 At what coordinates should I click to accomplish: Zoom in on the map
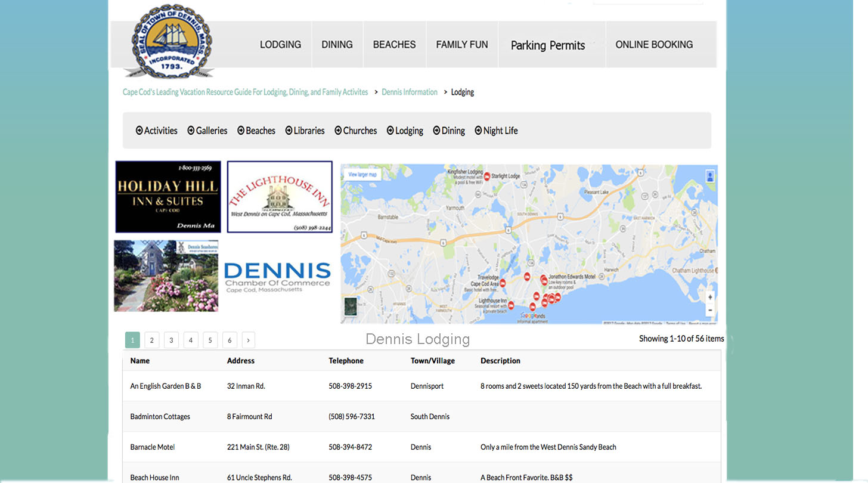[709, 297]
